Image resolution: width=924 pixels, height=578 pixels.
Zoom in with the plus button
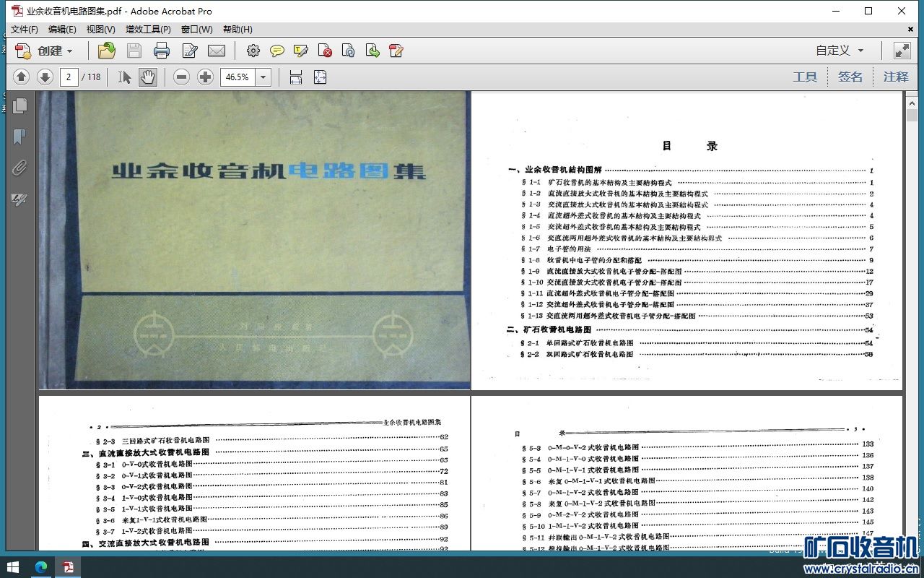[206, 77]
